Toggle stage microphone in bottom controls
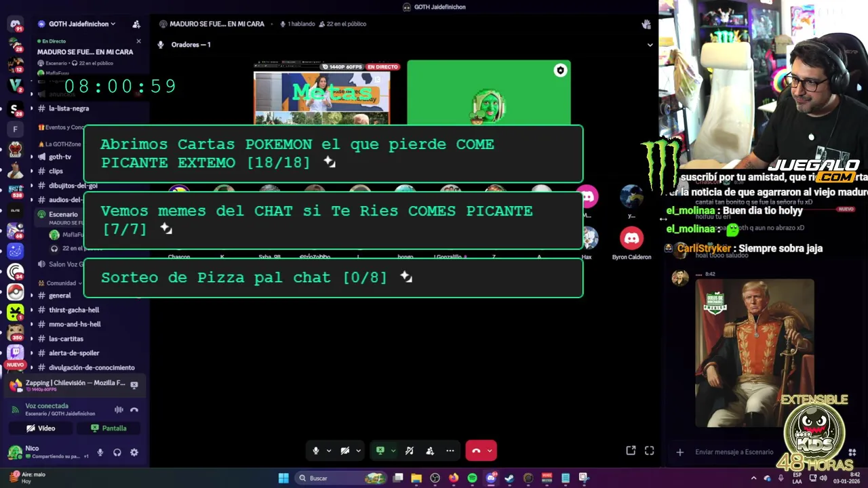The height and width of the screenshot is (488, 868). [316, 451]
